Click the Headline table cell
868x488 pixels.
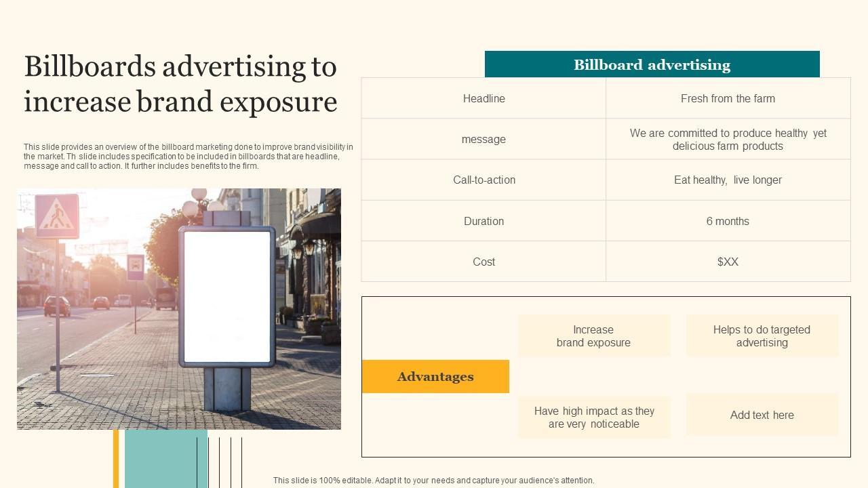(484, 98)
